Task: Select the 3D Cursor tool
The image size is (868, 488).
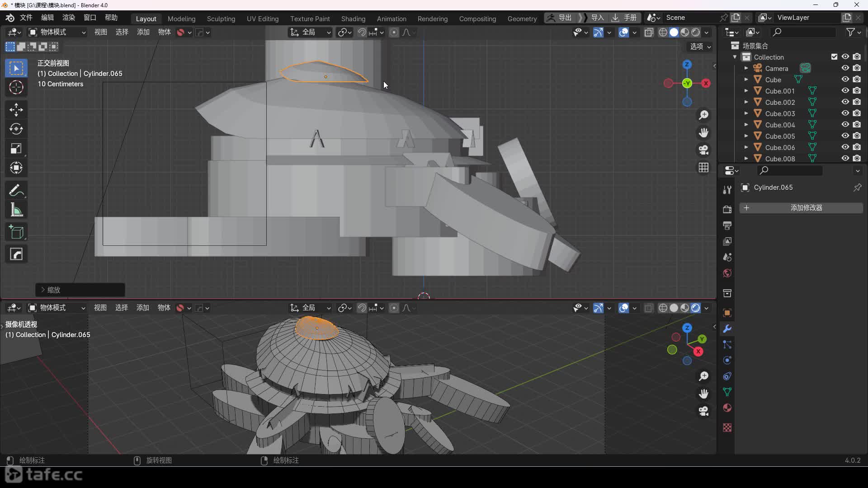Action: pos(16,88)
